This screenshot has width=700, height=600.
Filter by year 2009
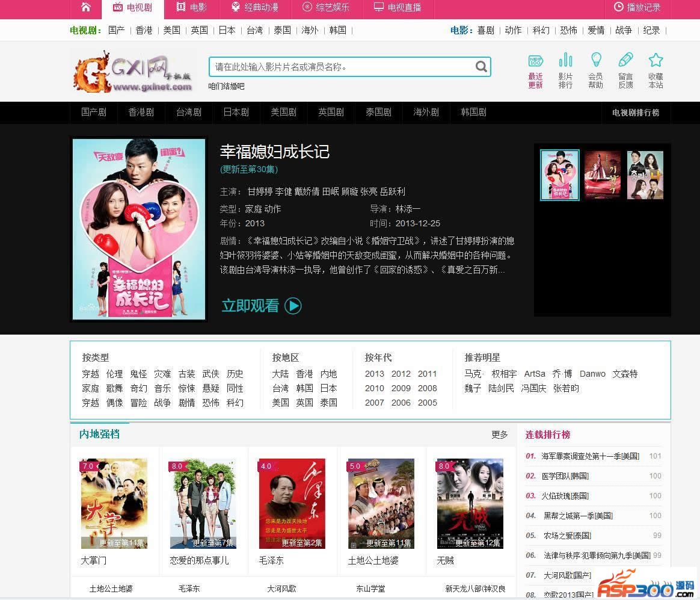(401, 388)
